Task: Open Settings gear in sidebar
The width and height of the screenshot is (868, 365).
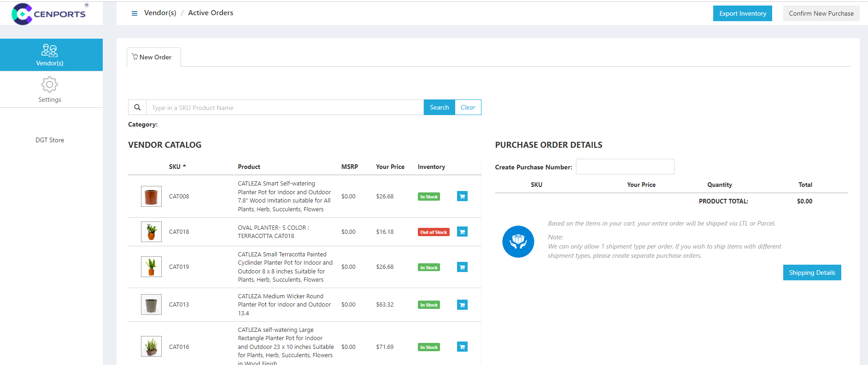Action: pos(50,90)
